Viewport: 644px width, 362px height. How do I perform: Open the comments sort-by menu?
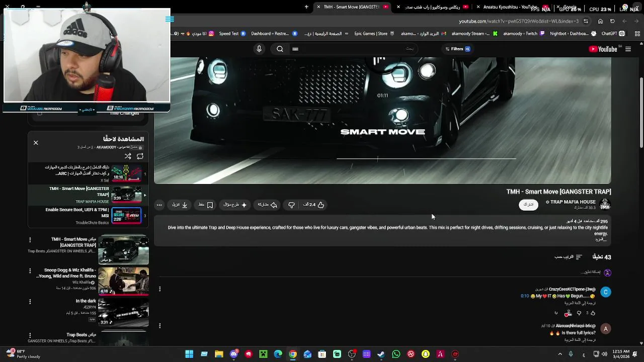tap(569, 257)
